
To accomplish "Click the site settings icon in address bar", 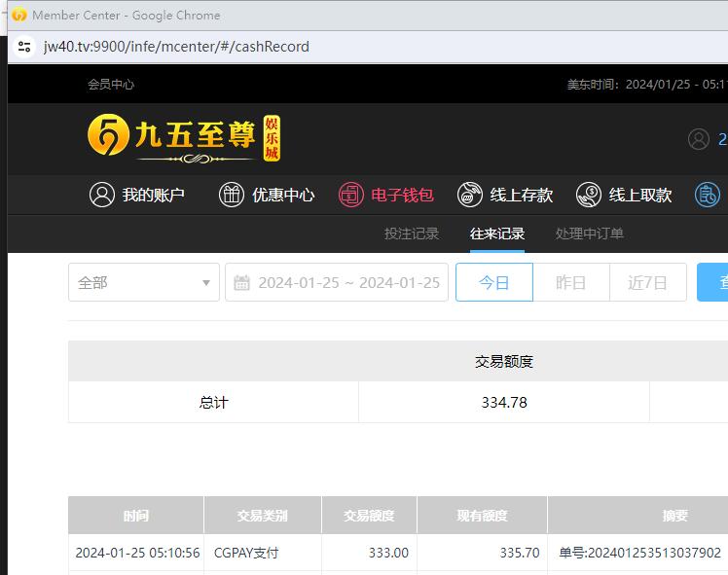I will pyautogui.click(x=24, y=47).
